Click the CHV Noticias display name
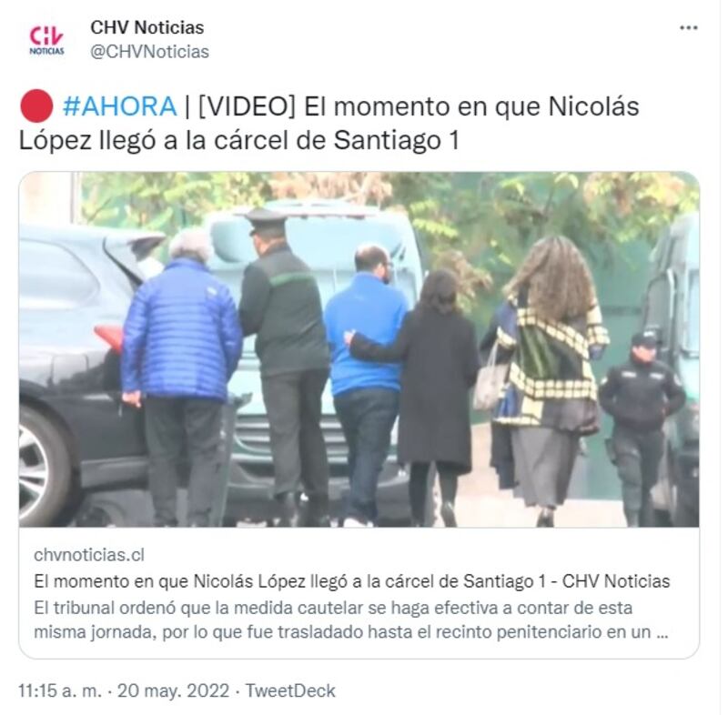728x715 pixels. tap(147, 28)
